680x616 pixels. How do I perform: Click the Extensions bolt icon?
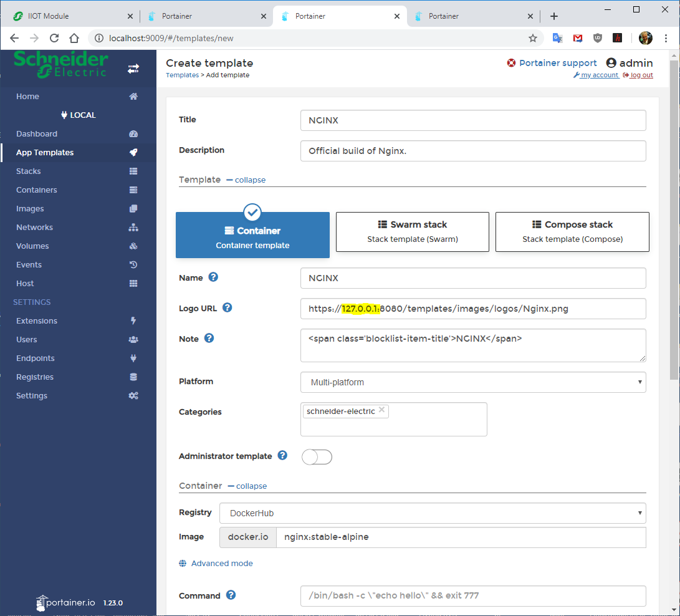pyautogui.click(x=133, y=320)
